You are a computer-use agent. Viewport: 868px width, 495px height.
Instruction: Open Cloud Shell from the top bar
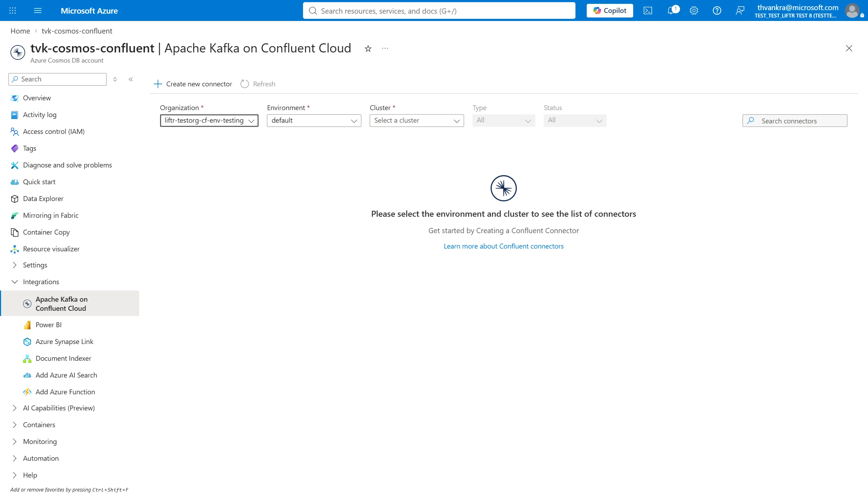(x=648, y=10)
